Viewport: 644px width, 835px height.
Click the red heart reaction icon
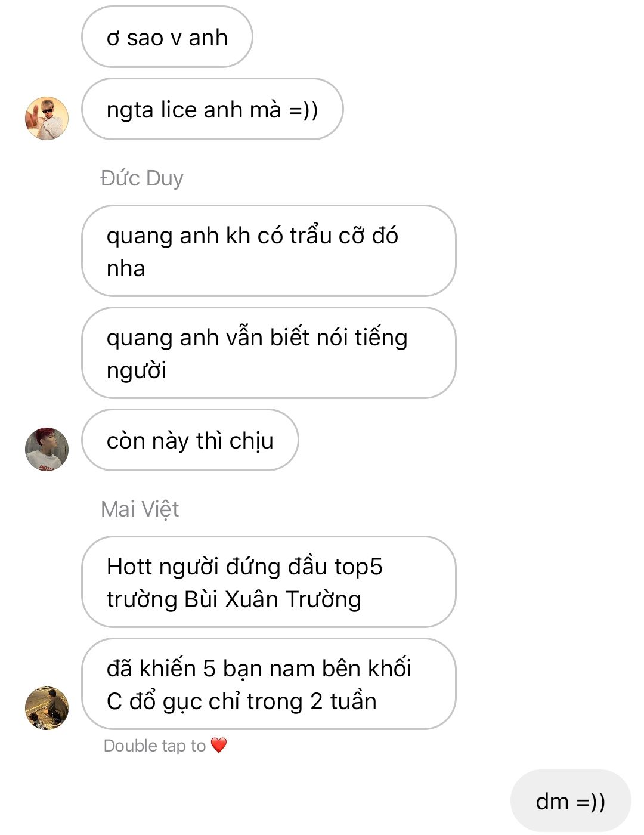219,745
